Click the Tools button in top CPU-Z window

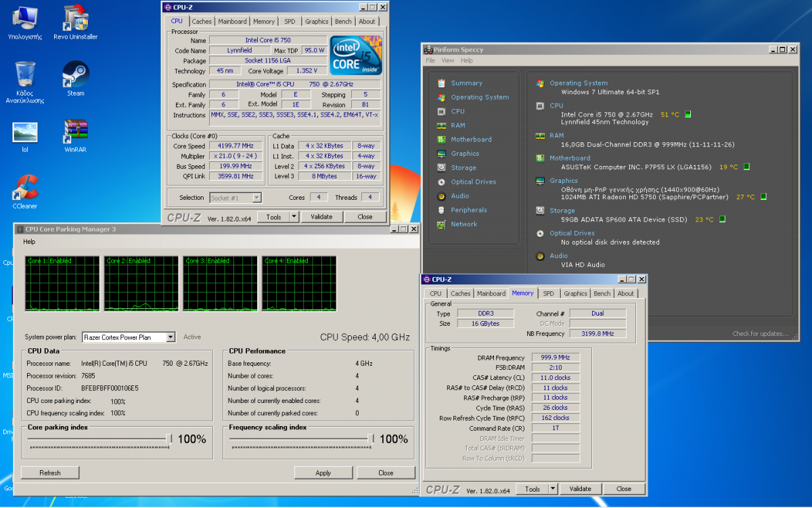[273, 217]
